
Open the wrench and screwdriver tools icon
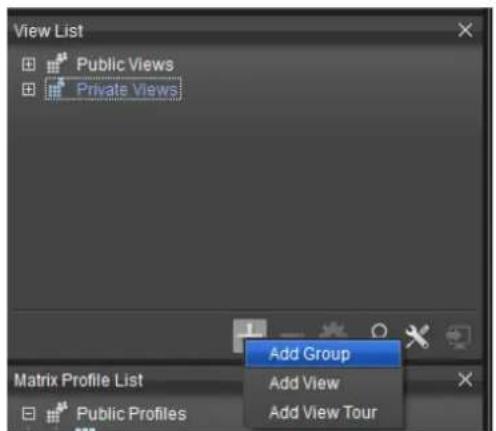click(417, 336)
